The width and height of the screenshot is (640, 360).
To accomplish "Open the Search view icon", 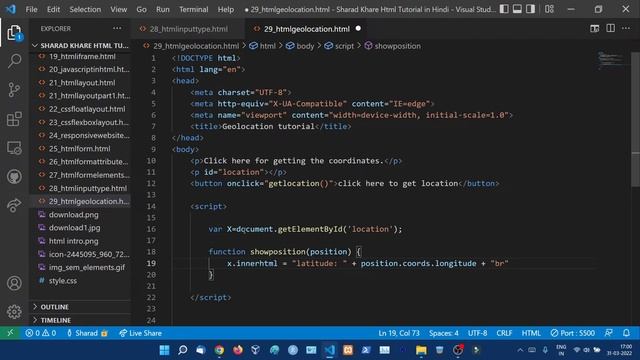I will [x=14, y=61].
